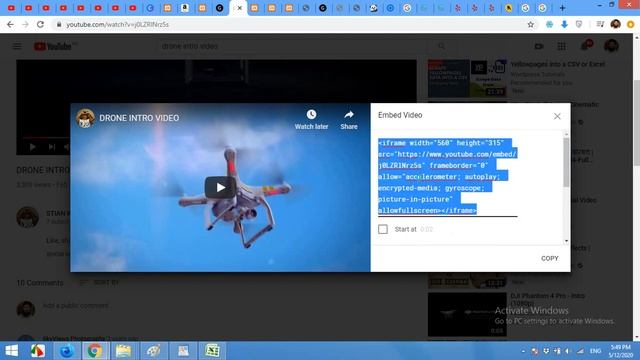640x360 pixels.
Task: Go back in browser history
Action: click(10, 24)
